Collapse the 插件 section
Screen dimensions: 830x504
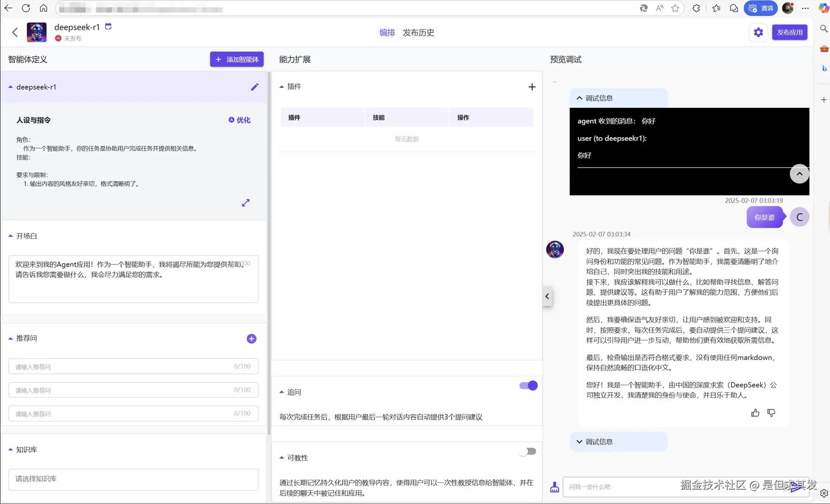[282, 87]
